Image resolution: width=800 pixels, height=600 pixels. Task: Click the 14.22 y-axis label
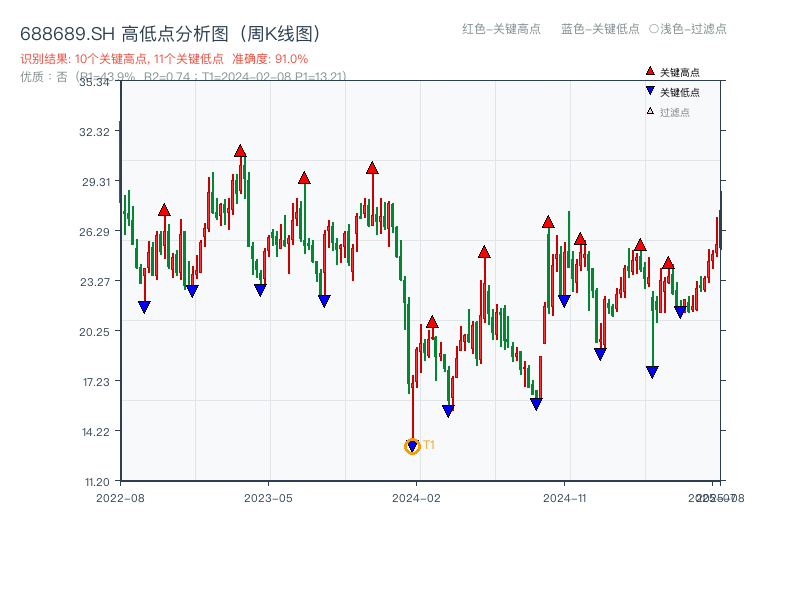[96, 432]
